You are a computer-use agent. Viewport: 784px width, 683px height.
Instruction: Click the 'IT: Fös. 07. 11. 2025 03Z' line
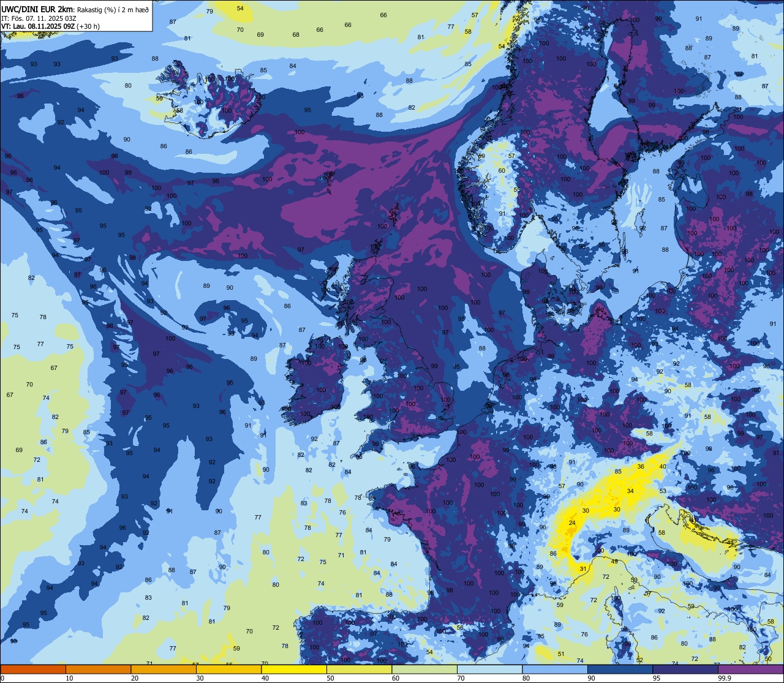[39, 18]
